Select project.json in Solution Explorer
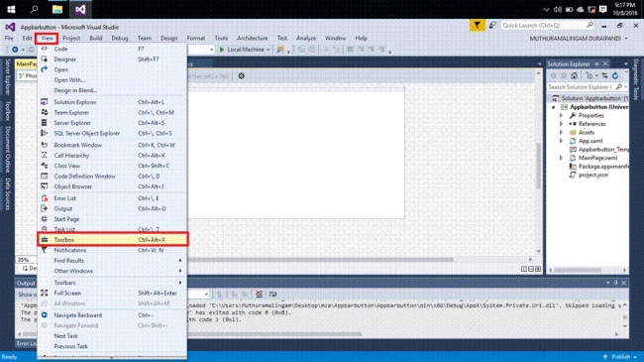 point(593,175)
